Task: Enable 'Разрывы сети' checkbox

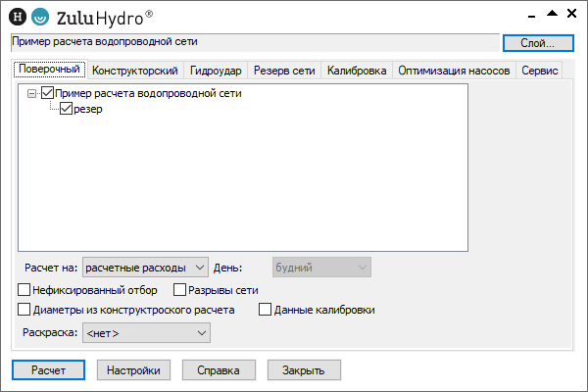Action: point(179,290)
